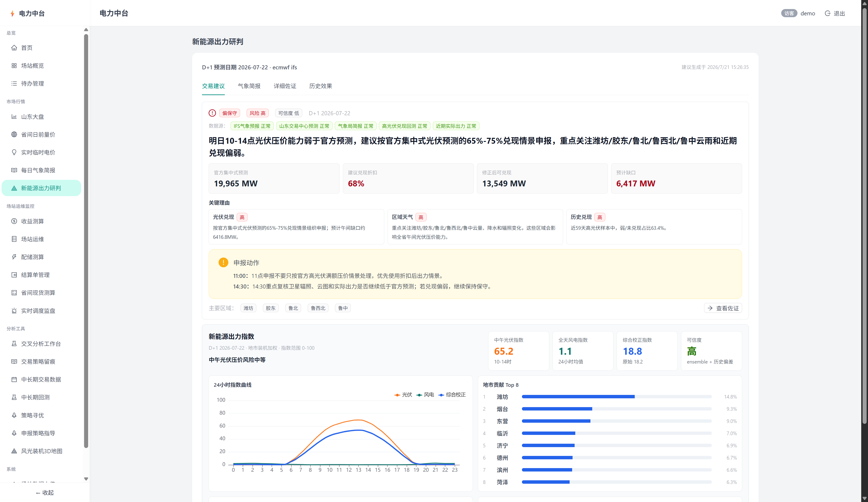
Task: Click sidebar scroll up arrow
Action: 86,30
